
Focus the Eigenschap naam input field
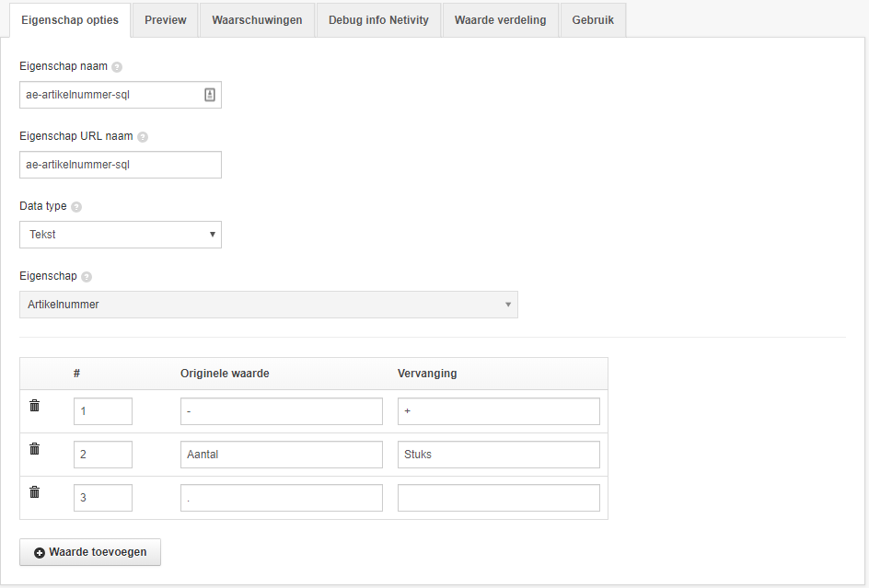(121, 95)
